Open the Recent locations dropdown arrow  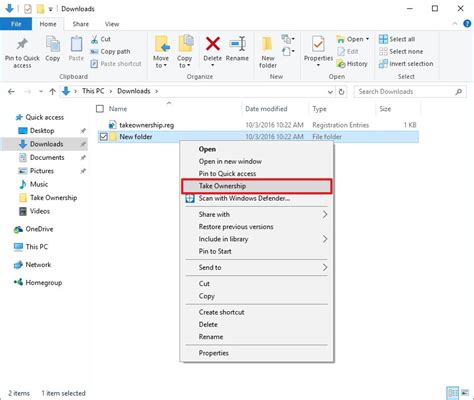[41, 91]
